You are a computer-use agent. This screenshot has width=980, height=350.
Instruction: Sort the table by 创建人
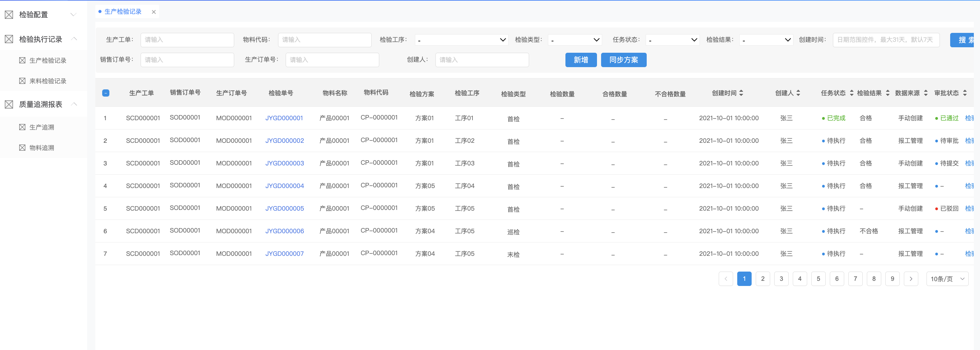tap(798, 93)
